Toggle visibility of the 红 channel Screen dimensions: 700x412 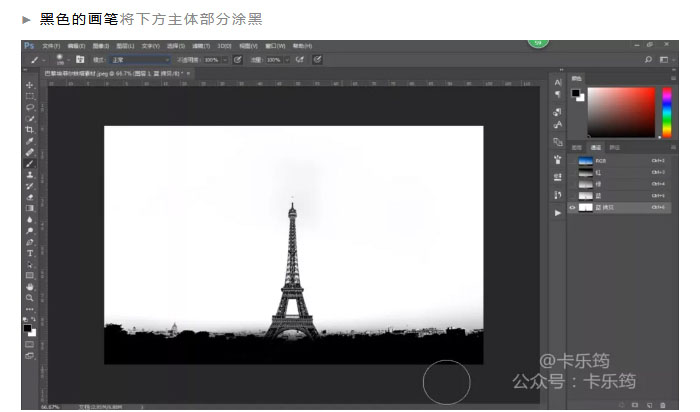572,172
